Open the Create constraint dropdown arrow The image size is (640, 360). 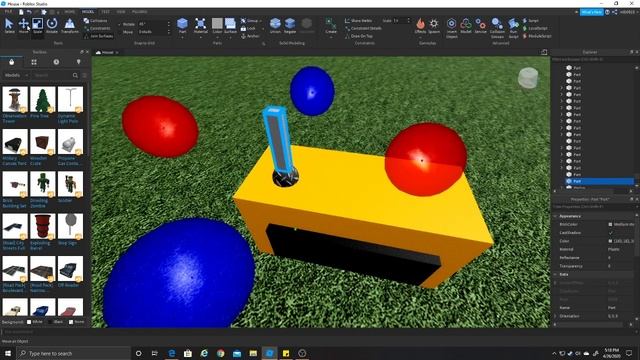331,37
